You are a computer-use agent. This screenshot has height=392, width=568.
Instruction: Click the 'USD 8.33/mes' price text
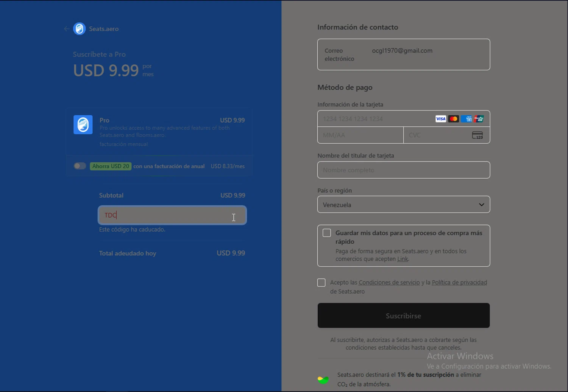pyautogui.click(x=228, y=166)
